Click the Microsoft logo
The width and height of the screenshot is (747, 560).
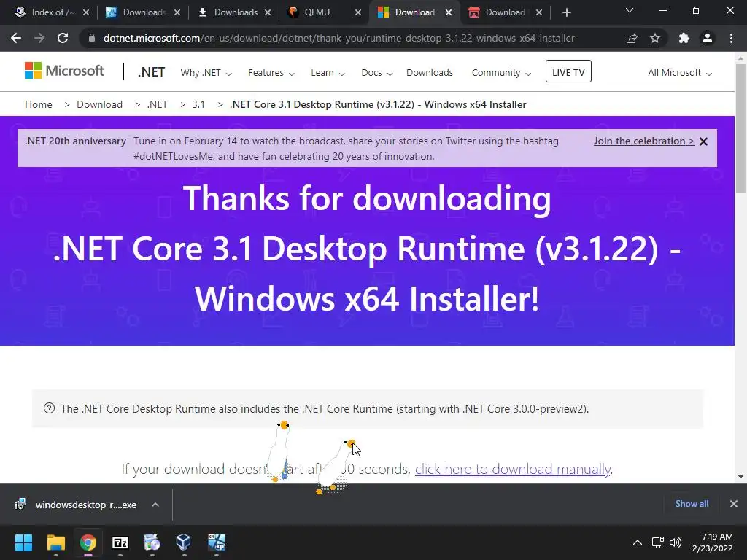[x=64, y=71]
